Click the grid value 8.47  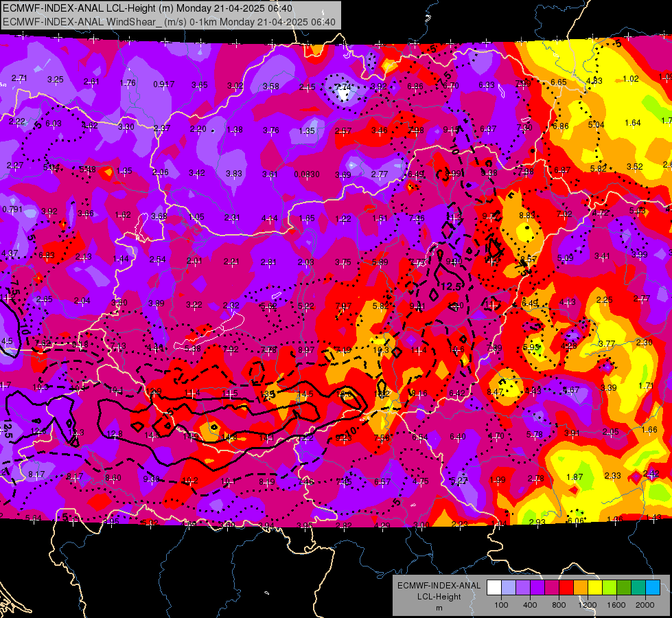tap(495, 392)
